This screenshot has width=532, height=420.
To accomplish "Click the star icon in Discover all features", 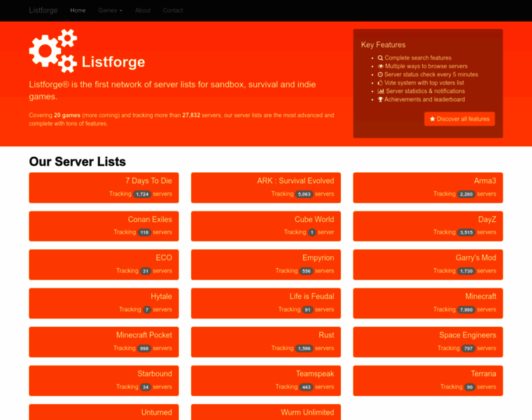I will [x=433, y=119].
